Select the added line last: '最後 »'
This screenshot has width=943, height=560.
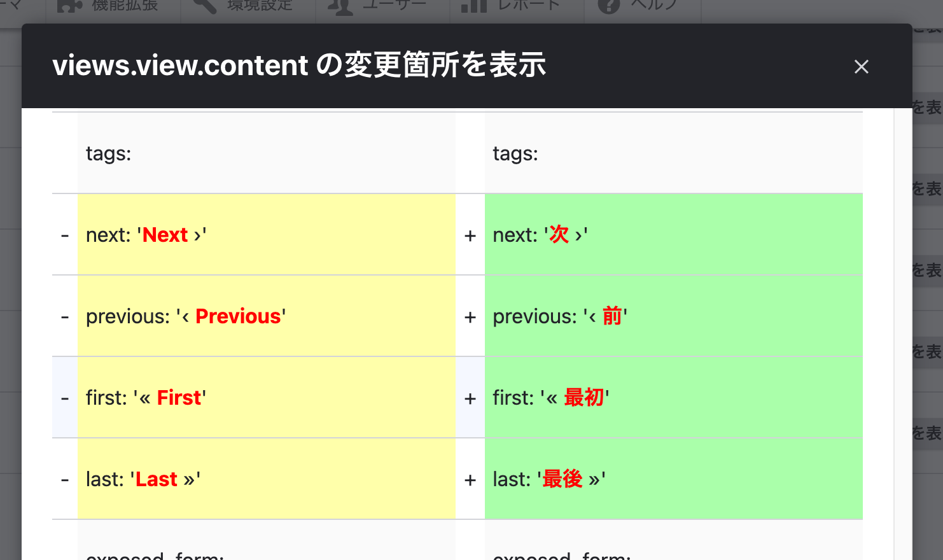(673, 479)
